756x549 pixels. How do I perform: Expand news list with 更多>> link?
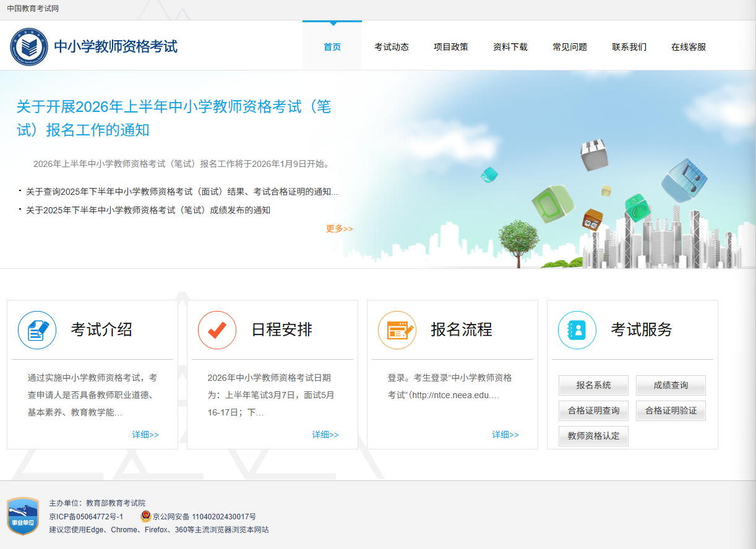(339, 229)
